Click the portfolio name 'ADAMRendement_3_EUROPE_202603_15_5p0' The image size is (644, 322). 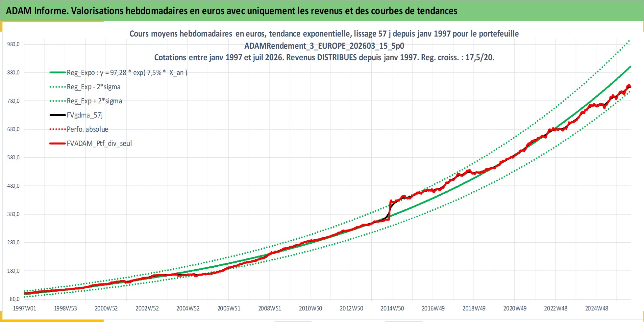[x=324, y=46]
